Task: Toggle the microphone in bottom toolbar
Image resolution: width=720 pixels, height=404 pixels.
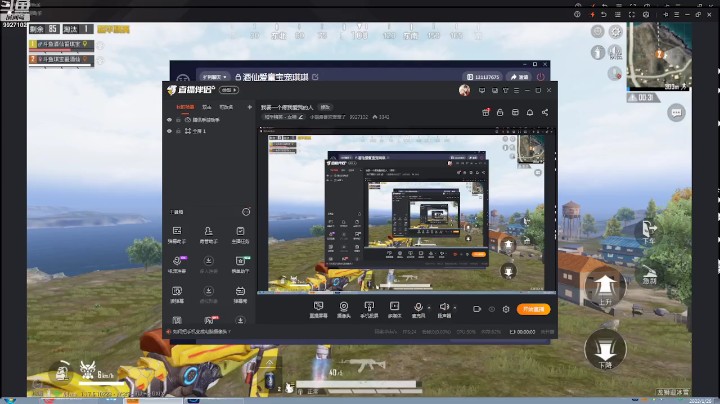Action: (418, 309)
